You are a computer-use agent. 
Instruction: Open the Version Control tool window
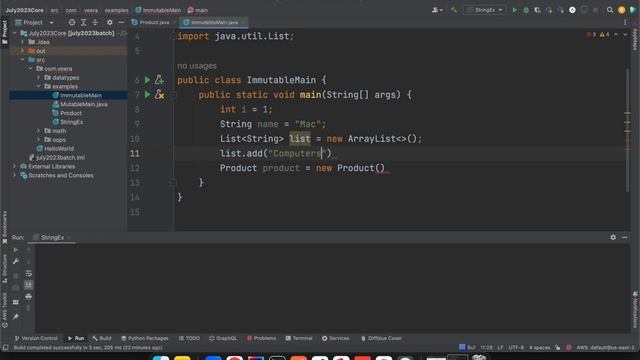pyautogui.click(x=36, y=338)
